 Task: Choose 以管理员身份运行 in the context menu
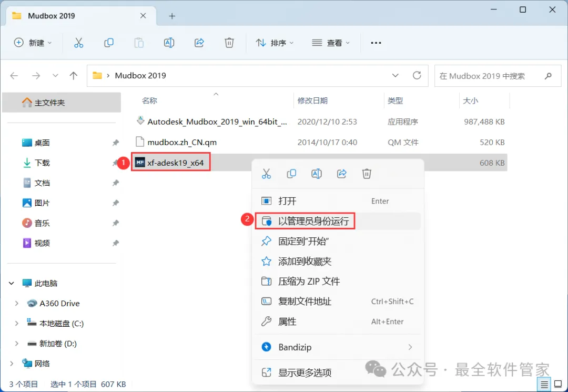[337, 221]
